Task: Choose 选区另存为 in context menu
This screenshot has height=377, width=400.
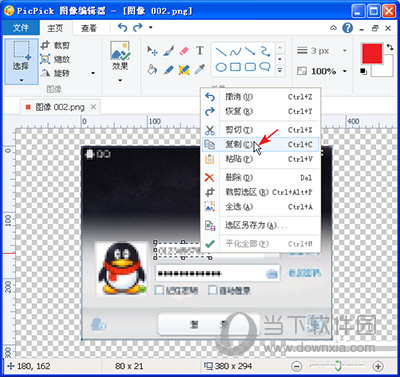Action: point(260,225)
